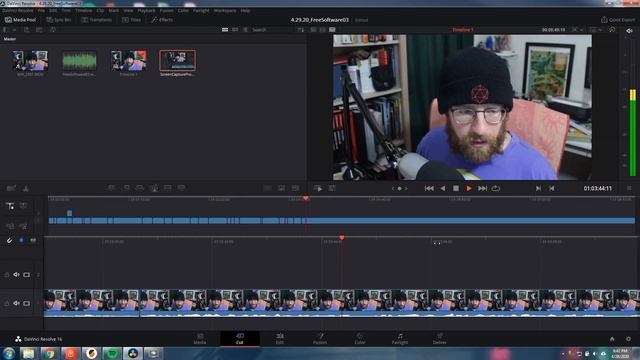Toggle the snapping magnet icon

pyautogui.click(x=9, y=240)
